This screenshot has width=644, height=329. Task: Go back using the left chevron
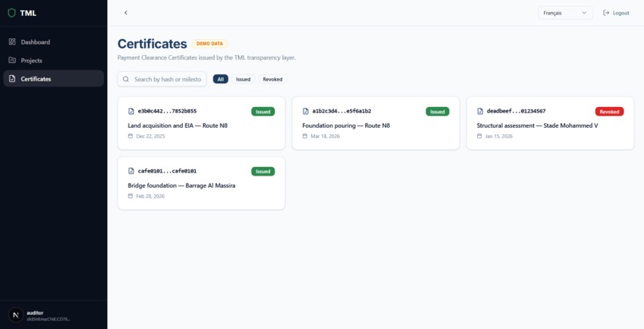click(x=125, y=13)
